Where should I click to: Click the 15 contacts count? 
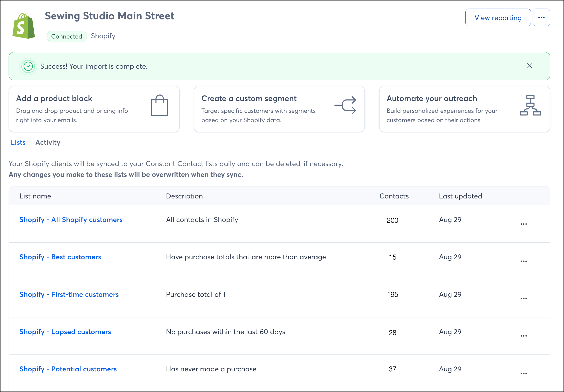392,257
